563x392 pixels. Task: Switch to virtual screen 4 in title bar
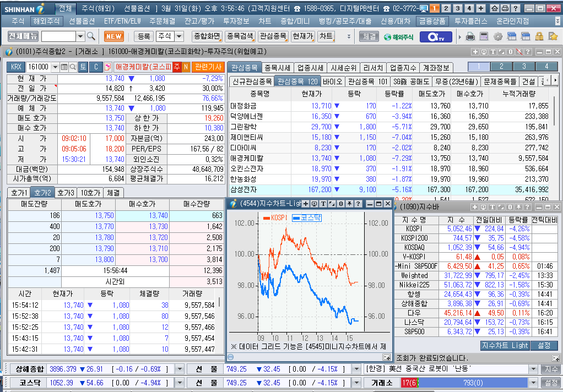(x=469, y=8)
